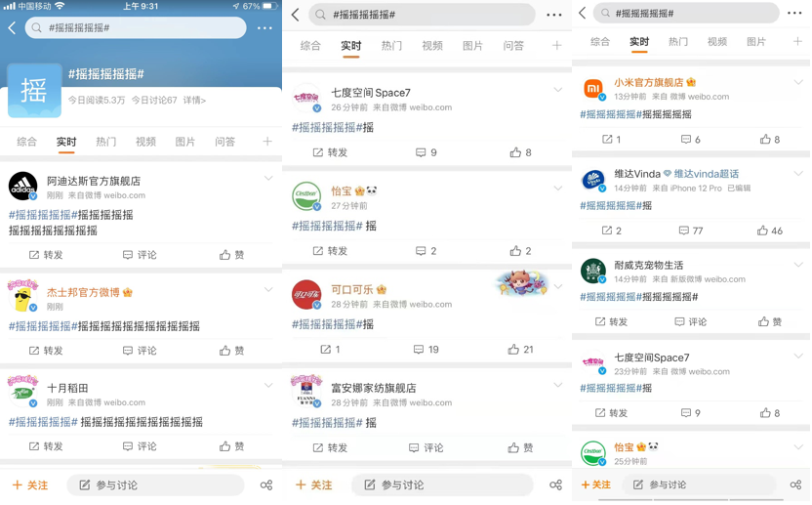The image size is (812, 505).
Task: Switch to 综合 tab in the left screen
Action: (x=27, y=142)
